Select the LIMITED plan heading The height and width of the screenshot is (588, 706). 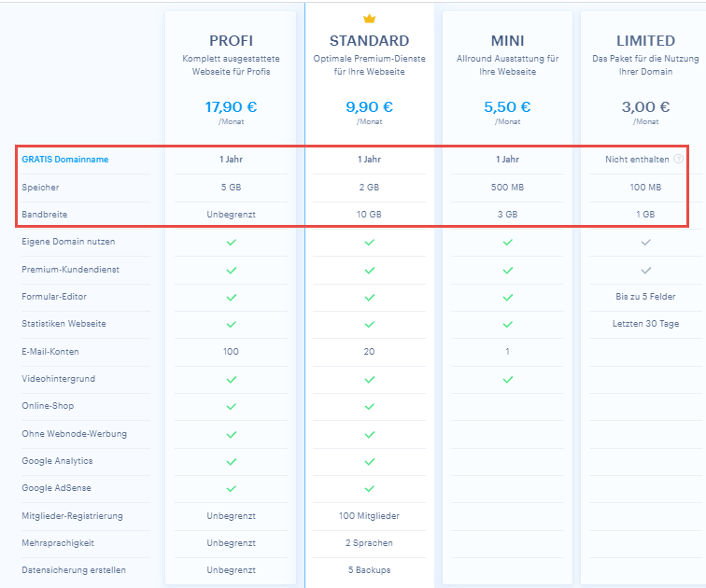pos(645,40)
